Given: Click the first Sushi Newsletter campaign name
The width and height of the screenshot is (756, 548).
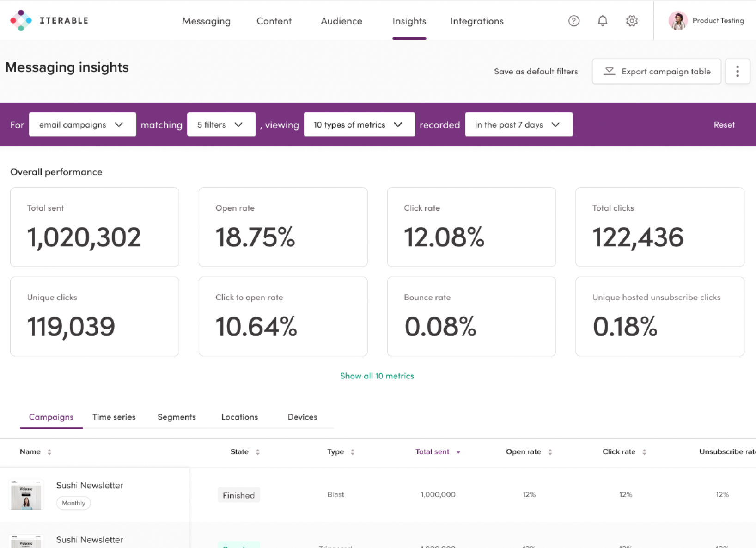Looking at the screenshot, I should [90, 485].
